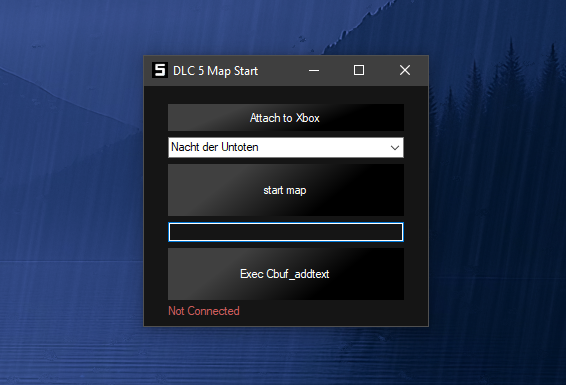Focus the empty command text field
The image size is (566, 385).
pyautogui.click(x=286, y=232)
